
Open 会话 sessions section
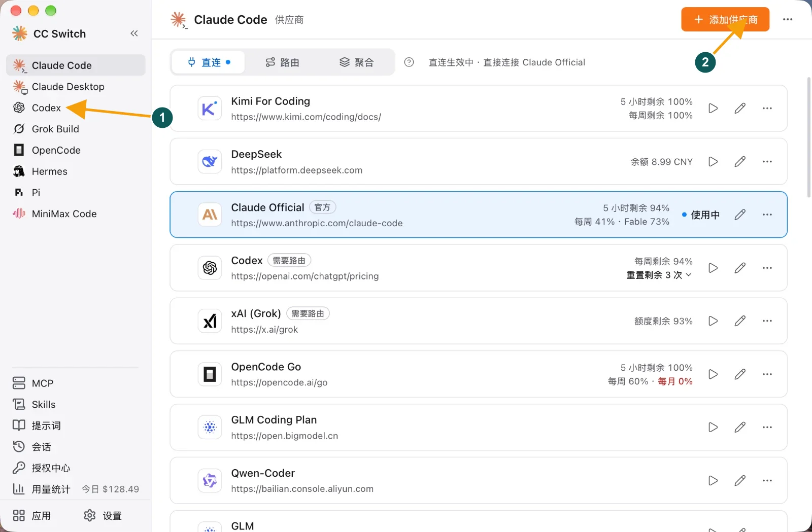point(76,447)
